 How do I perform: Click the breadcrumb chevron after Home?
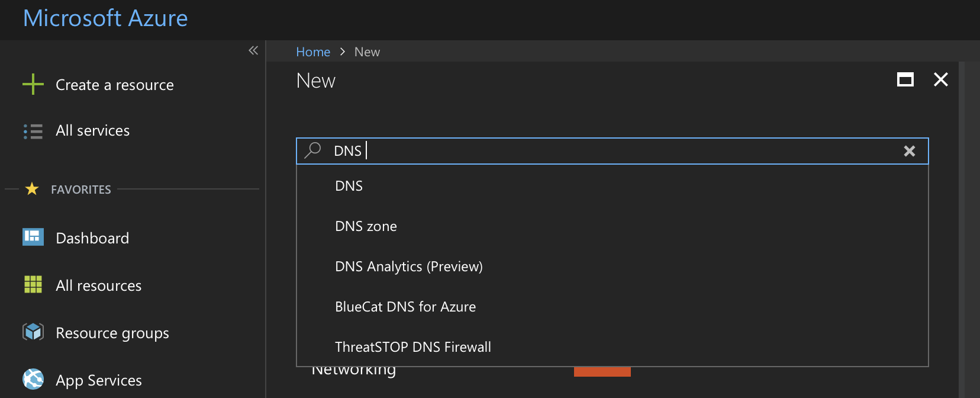click(x=343, y=52)
